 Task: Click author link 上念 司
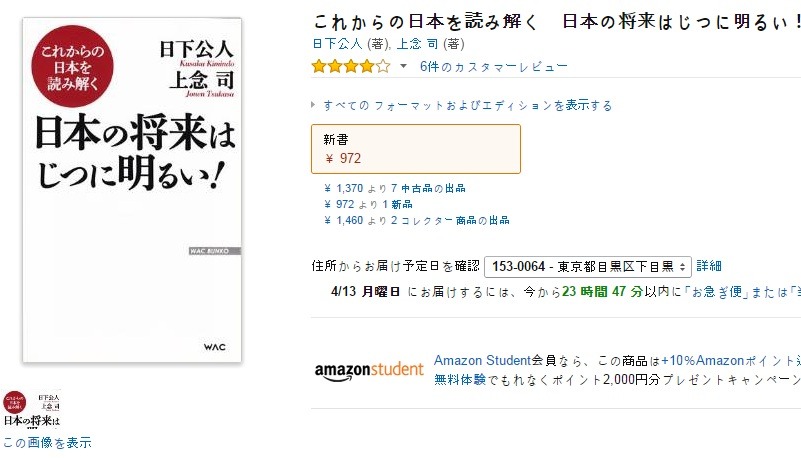pyautogui.click(x=417, y=44)
